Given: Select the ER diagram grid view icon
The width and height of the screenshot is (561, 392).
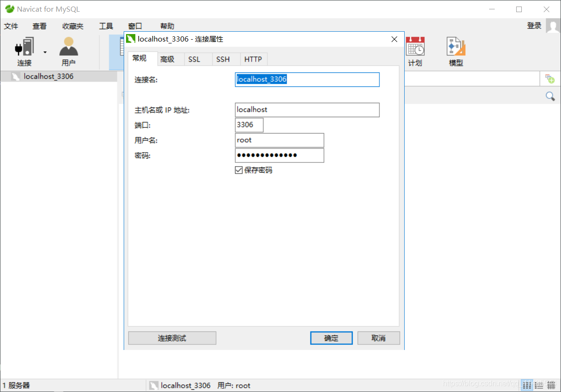Looking at the screenshot, I should tap(551, 385).
